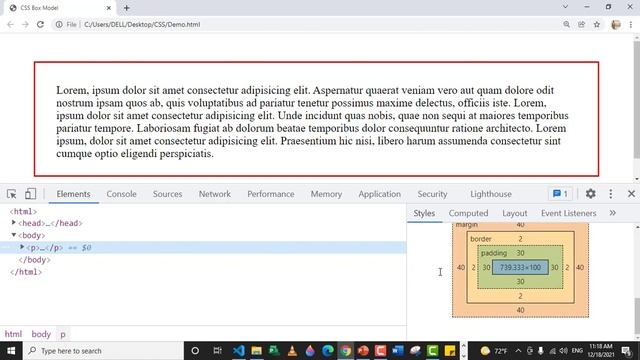
Task: Open DevTools settings gear
Action: [x=591, y=194]
